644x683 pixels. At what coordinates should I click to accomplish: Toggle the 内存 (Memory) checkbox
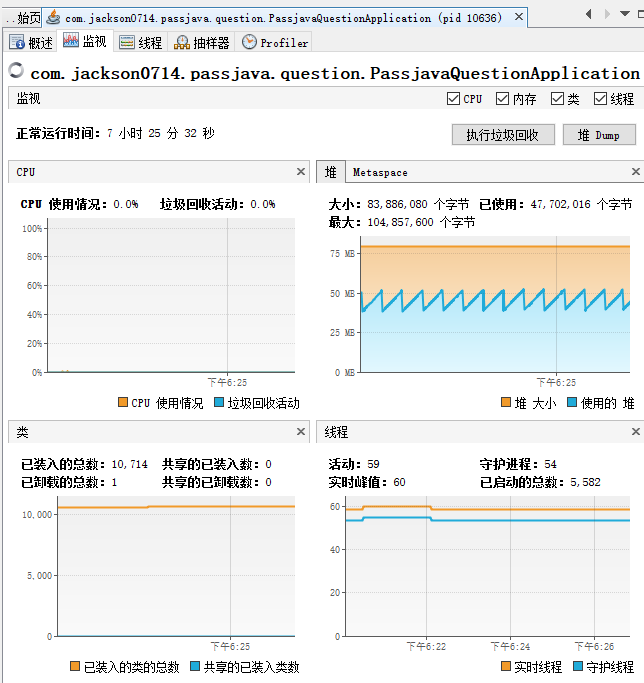502,99
